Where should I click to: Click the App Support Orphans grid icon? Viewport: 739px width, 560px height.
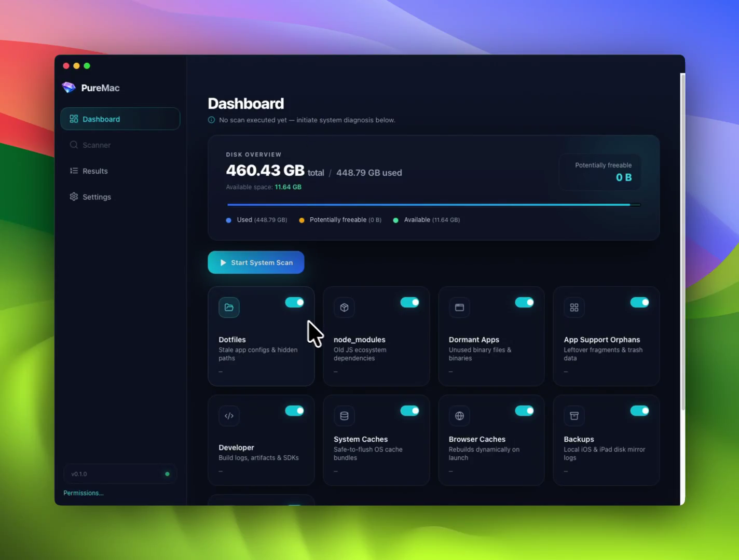574,307
